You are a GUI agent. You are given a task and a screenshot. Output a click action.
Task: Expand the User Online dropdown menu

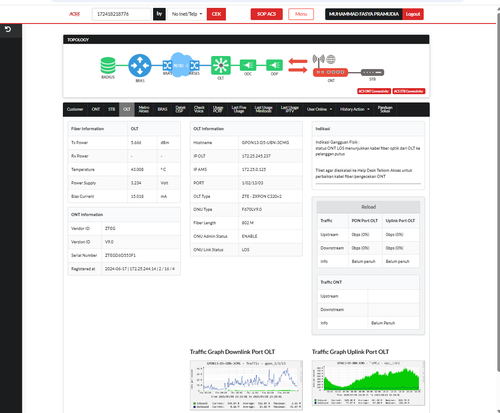coord(319,109)
